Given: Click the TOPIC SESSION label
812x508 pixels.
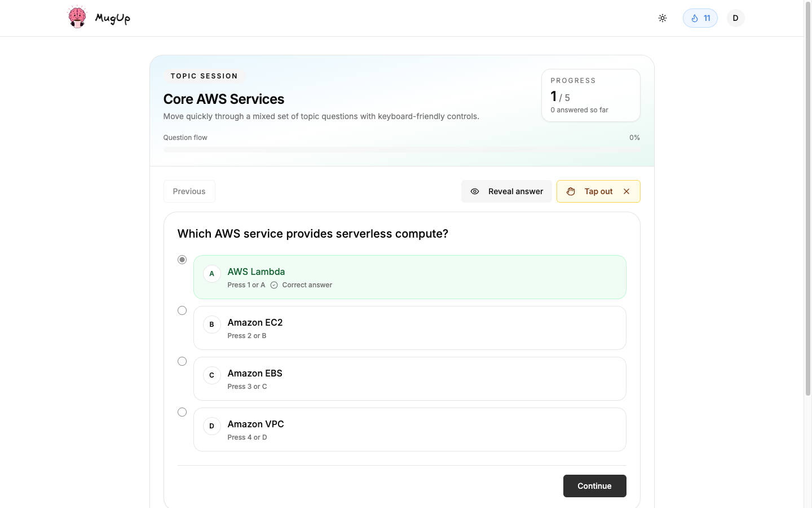Looking at the screenshot, I should coord(204,76).
